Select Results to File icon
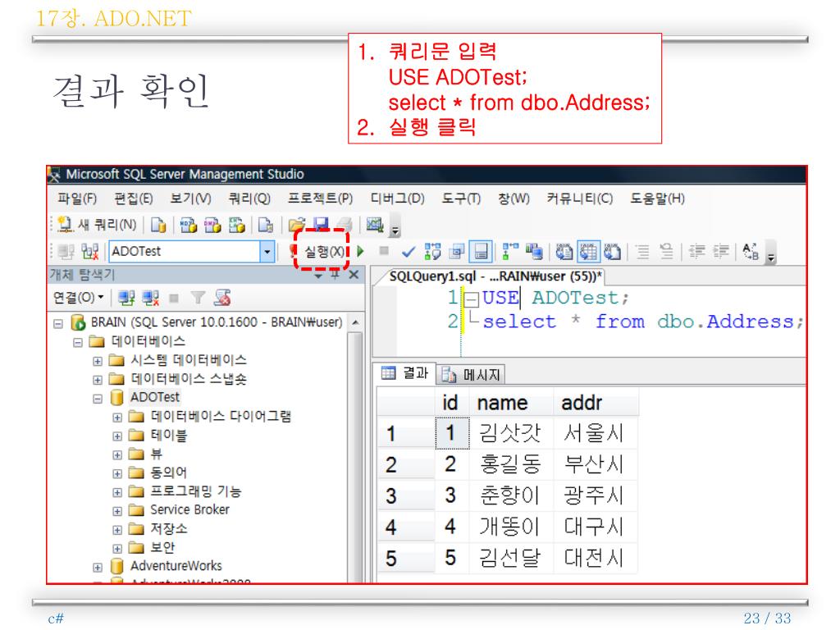Screen dimensions: 840x630 [x=612, y=251]
